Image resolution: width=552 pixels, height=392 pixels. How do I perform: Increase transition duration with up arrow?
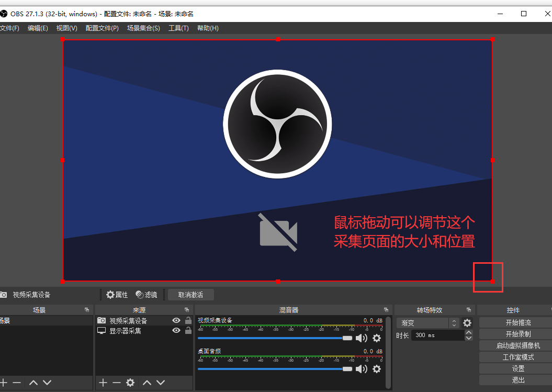[x=469, y=332]
